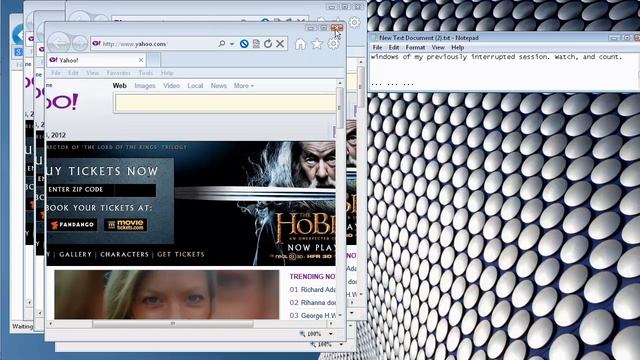Image resolution: width=640 pixels, height=360 pixels.
Task: Open the browser File menu
Action: click(x=56, y=73)
